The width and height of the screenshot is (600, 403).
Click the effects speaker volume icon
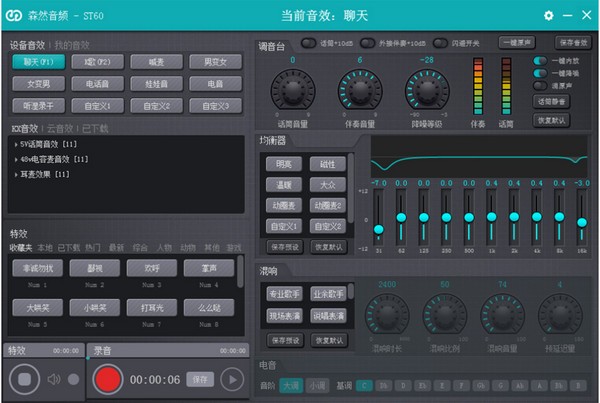click(54, 379)
